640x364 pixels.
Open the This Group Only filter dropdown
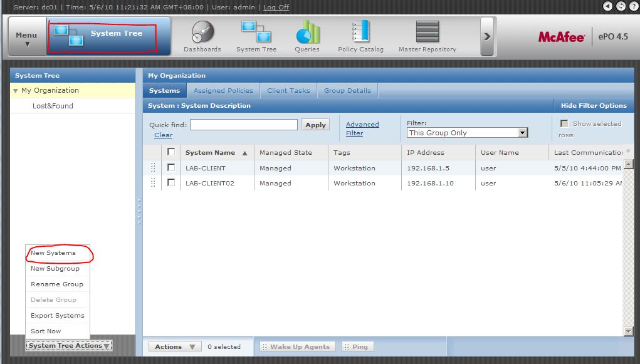coord(523,132)
